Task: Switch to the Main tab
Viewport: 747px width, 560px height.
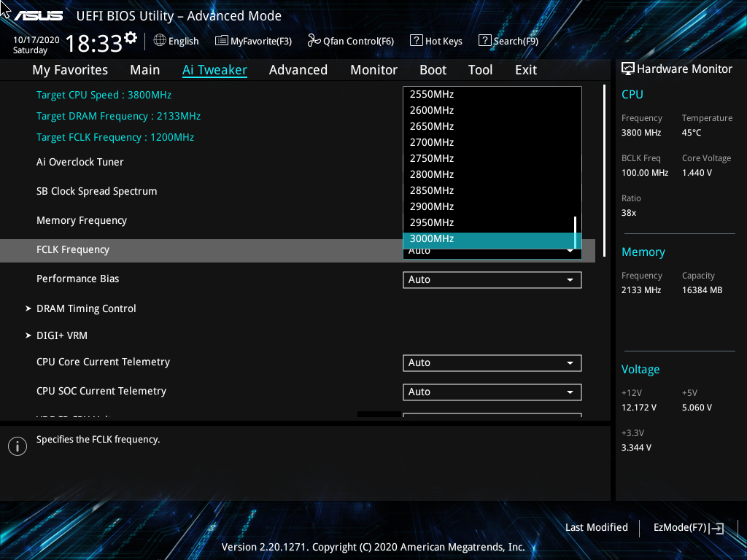Action: (x=145, y=70)
